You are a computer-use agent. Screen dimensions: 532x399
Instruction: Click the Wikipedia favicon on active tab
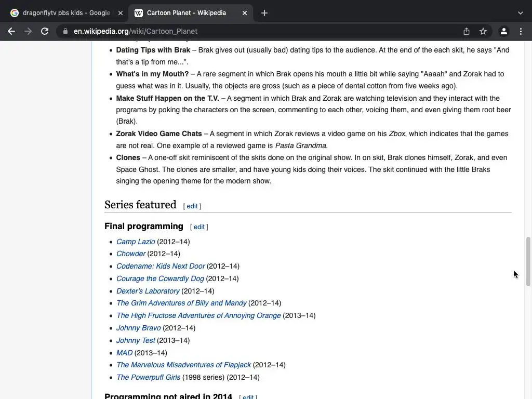coord(138,13)
